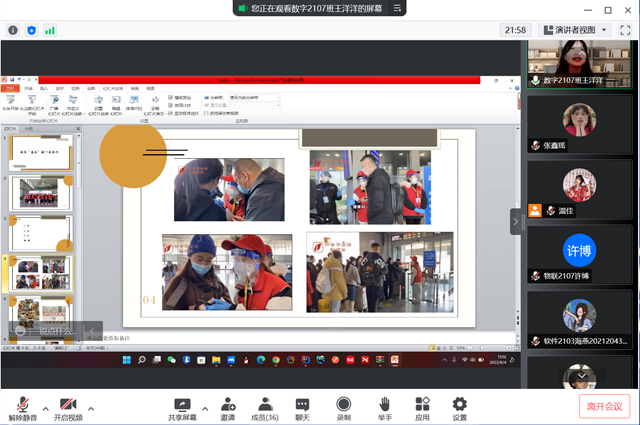Start recording with 录制 button
This screenshot has width=640, height=425.
pos(344,409)
